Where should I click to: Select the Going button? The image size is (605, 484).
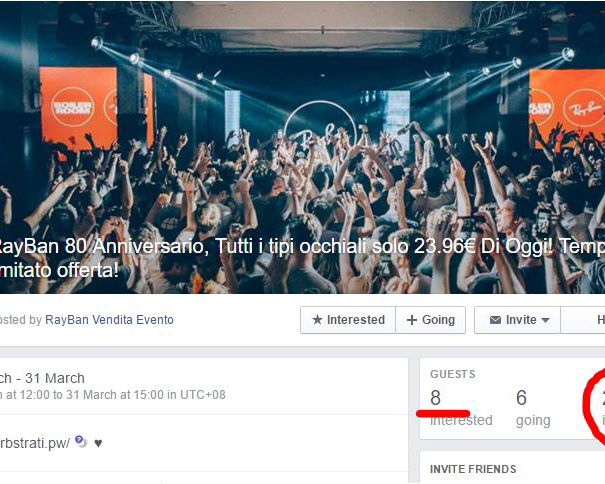(x=431, y=320)
